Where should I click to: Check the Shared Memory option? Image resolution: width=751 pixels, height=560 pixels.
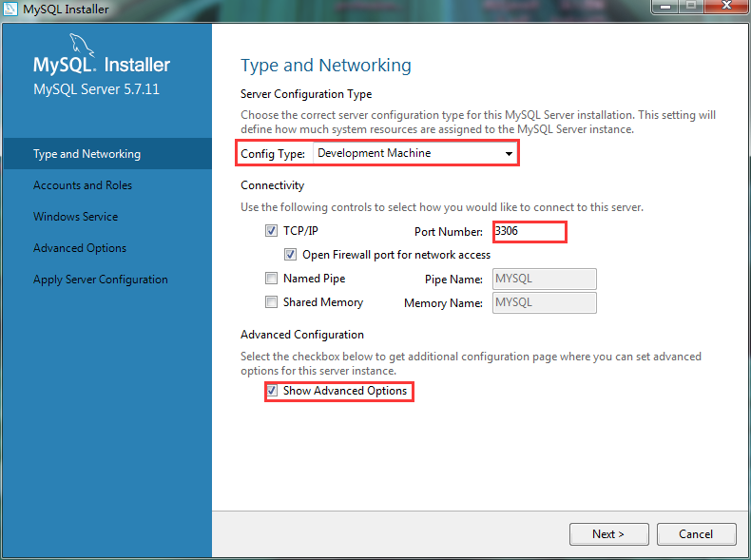[x=271, y=302]
